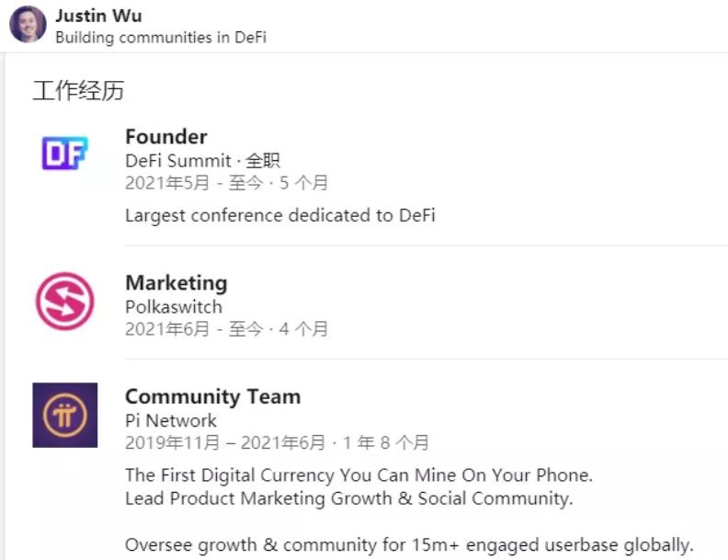Open the Pi Network logo icon

pos(64,415)
